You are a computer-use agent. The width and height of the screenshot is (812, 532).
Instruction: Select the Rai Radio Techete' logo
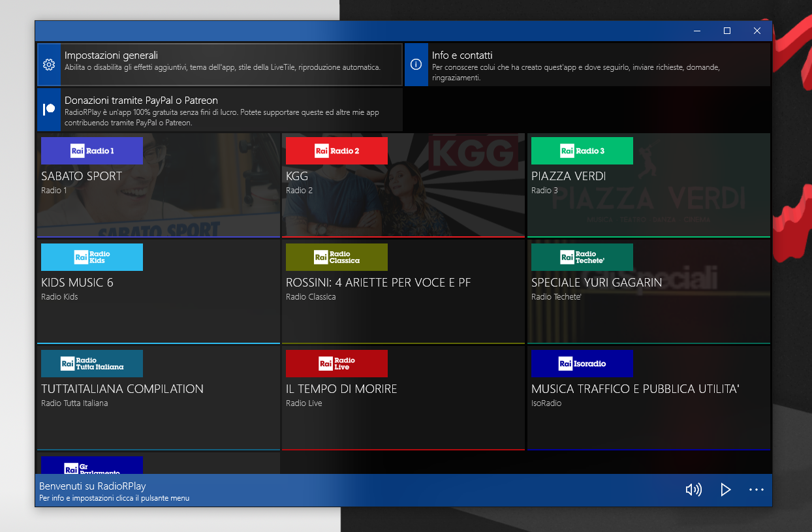582,257
